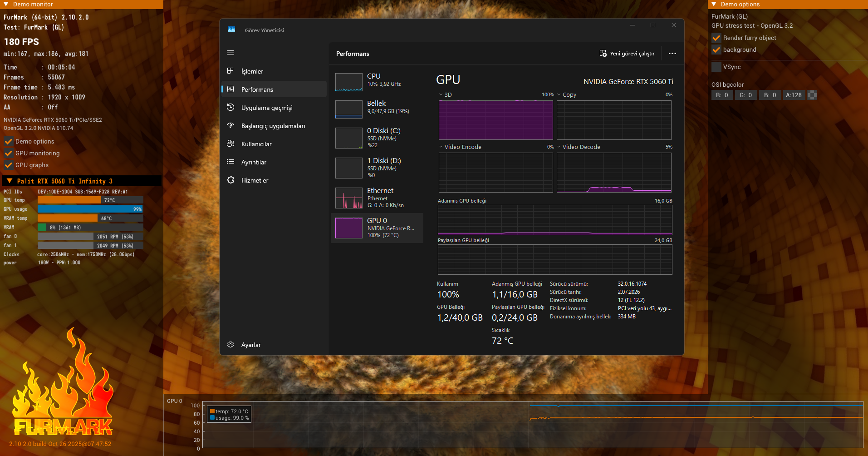Open Ayarlar settings
This screenshot has height=456, width=868.
274,344
